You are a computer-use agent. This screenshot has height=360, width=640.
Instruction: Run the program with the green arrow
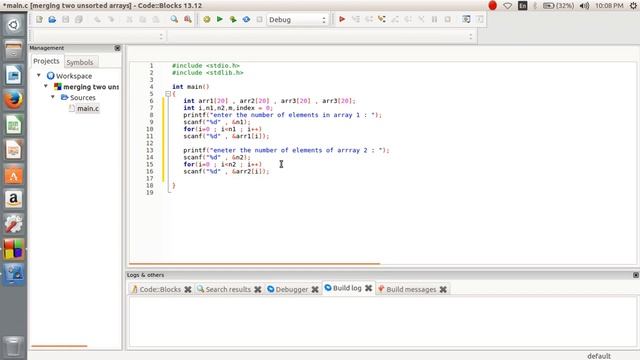point(220,19)
